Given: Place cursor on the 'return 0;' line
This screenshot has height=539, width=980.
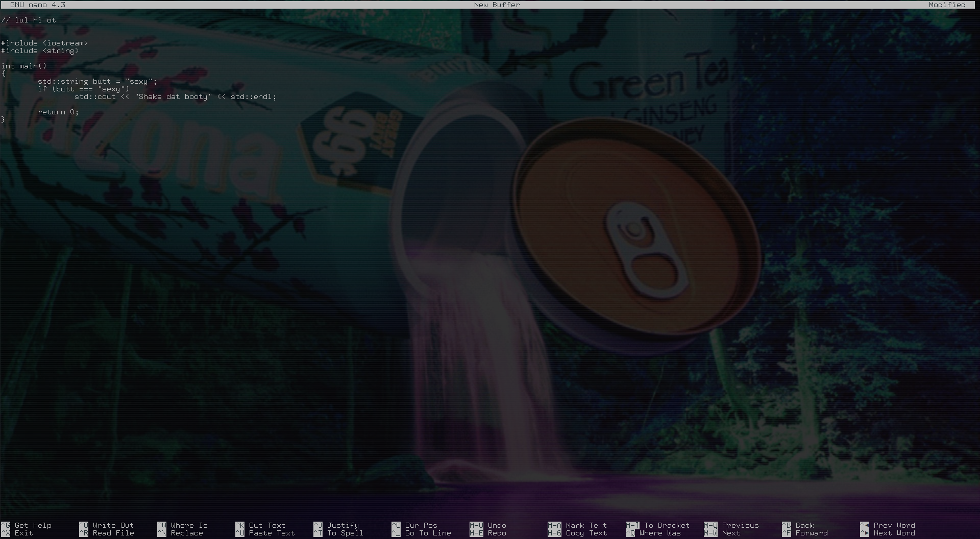Looking at the screenshot, I should [x=58, y=112].
